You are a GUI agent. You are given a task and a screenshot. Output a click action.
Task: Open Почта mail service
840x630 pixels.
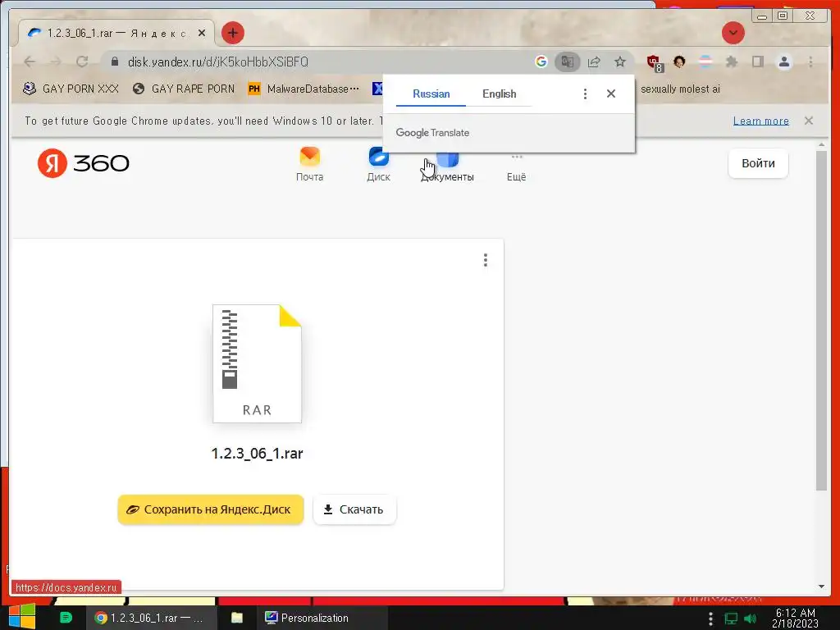(x=309, y=164)
